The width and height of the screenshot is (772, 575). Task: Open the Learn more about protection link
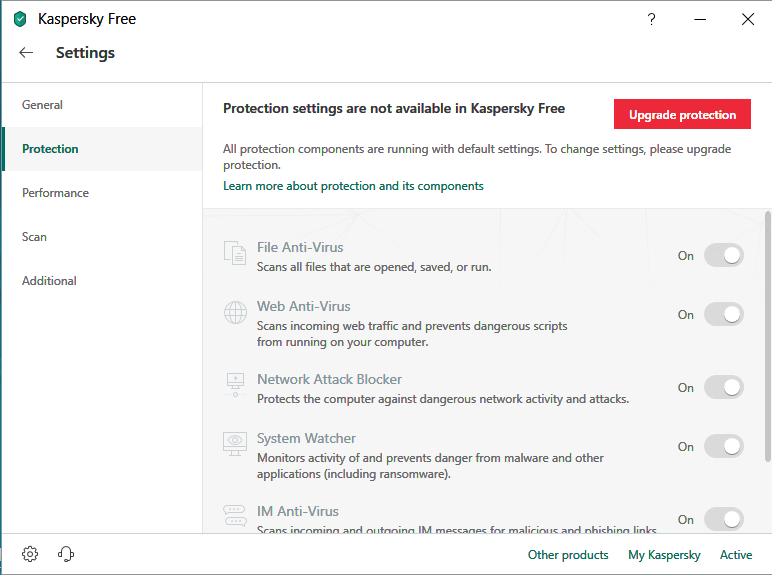point(353,186)
